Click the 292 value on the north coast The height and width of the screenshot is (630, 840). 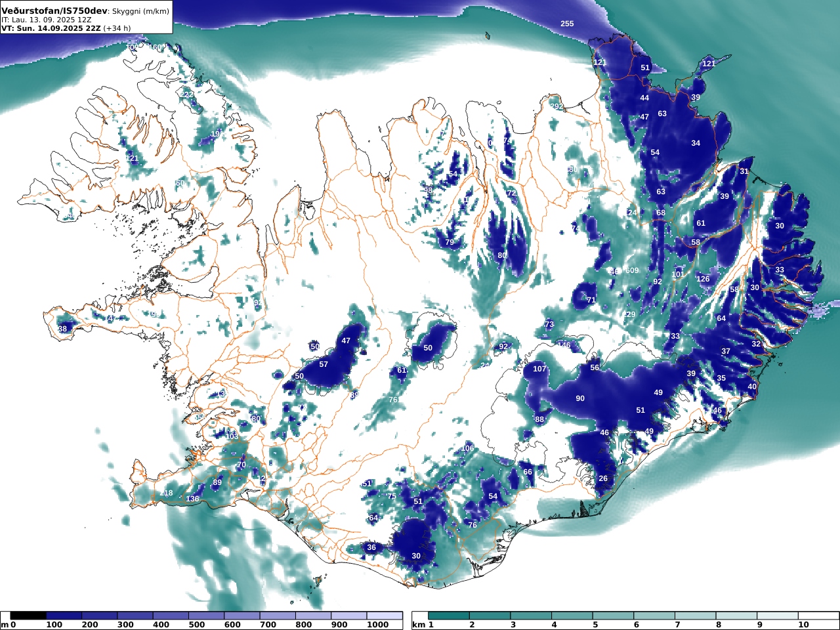(556, 106)
